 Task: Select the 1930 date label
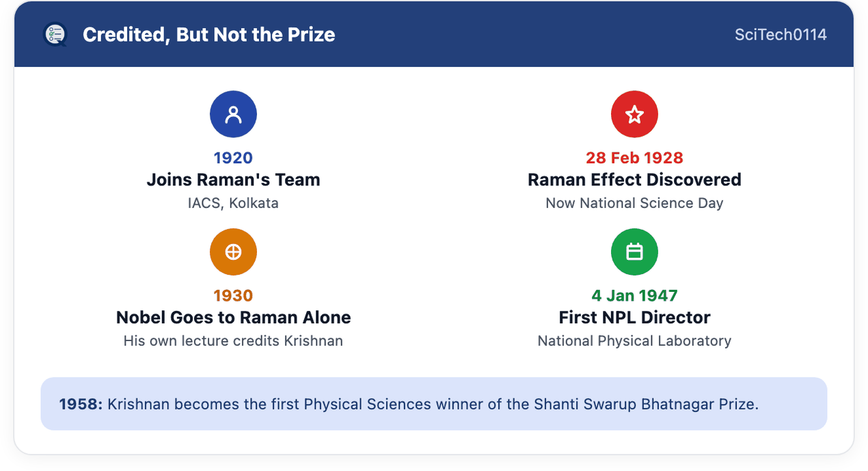click(x=233, y=296)
